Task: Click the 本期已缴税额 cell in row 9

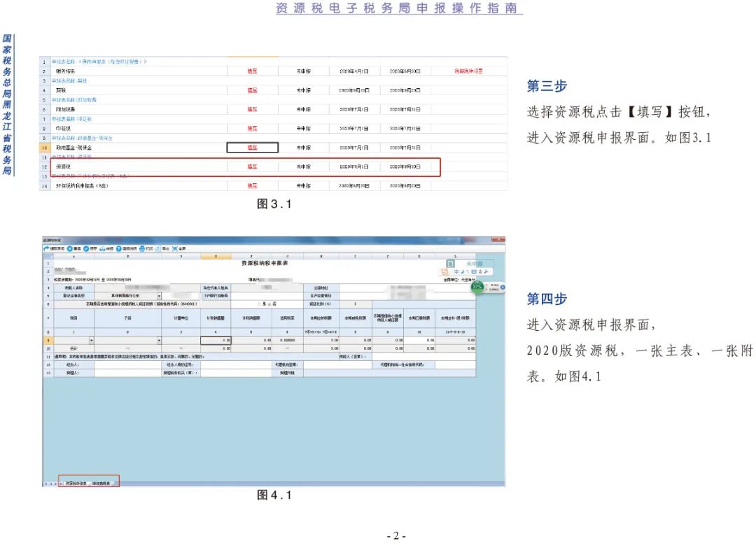Action: [419, 340]
